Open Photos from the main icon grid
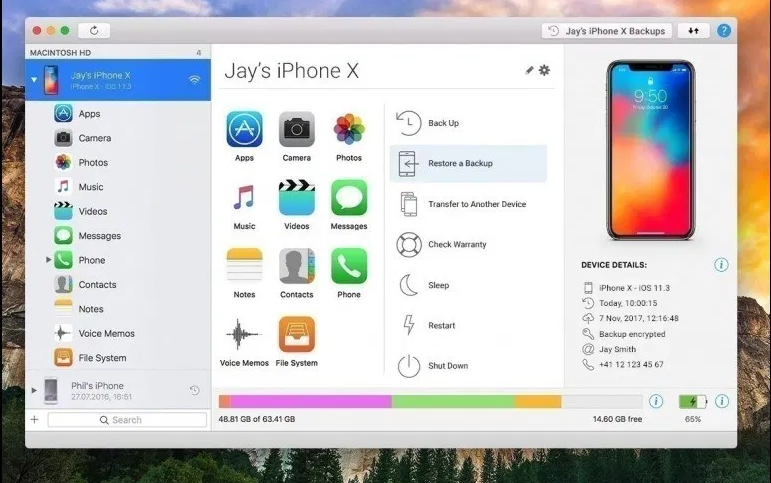Viewport: 771px width, 483px height. 348,129
